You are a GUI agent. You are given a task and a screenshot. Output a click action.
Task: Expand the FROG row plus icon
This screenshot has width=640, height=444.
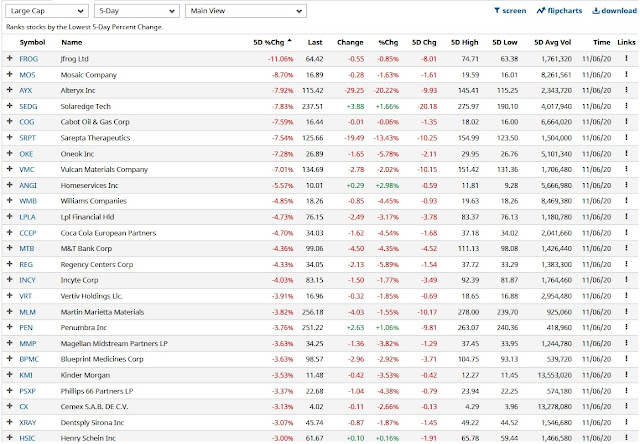(x=10, y=58)
